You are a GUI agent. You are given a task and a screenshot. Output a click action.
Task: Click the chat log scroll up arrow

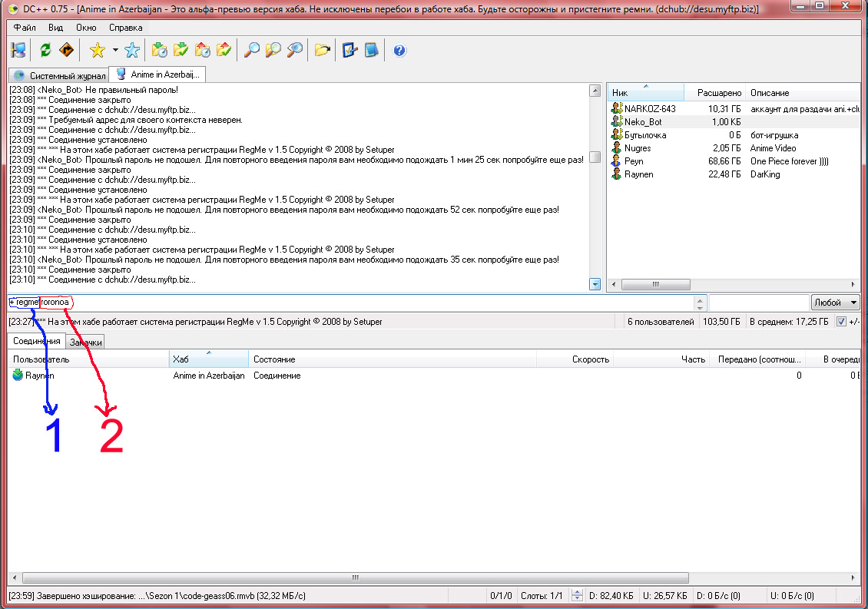click(x=595, y=91)
